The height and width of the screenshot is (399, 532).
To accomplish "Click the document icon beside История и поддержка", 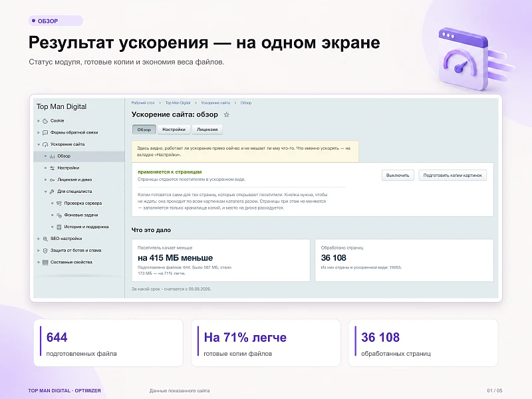I will click(x=59, y=227).
